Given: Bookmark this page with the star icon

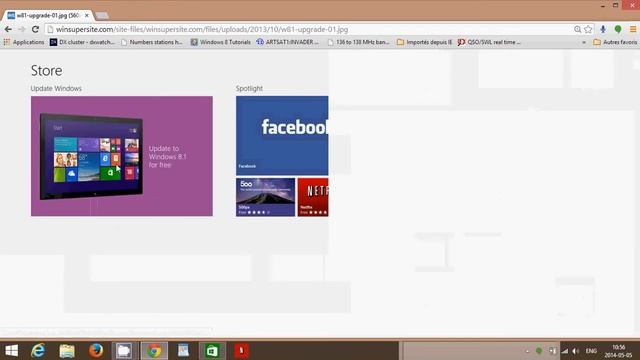Looking at the screenshot, I should pos(588,29).
